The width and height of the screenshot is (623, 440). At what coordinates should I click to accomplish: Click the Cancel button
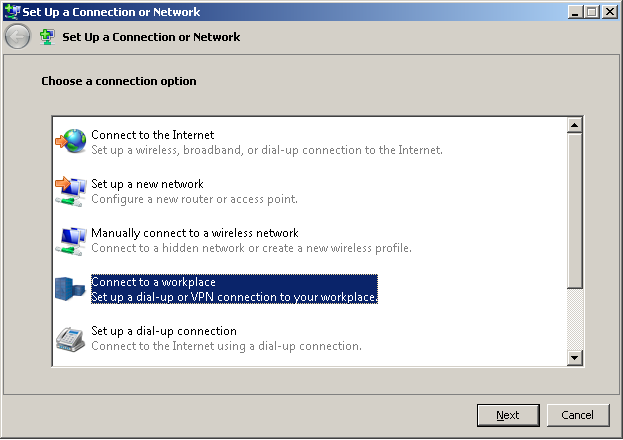point(578,415)
